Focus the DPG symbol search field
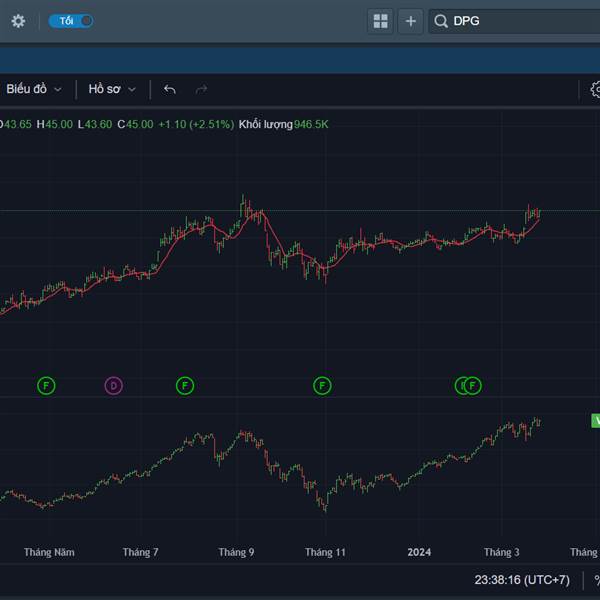 pos(514,21)
